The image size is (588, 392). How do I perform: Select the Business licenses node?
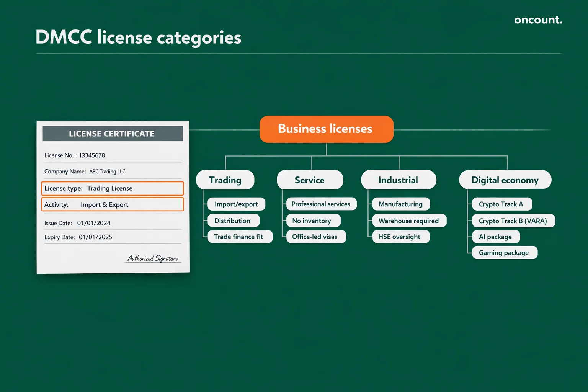tap(326, 129)
